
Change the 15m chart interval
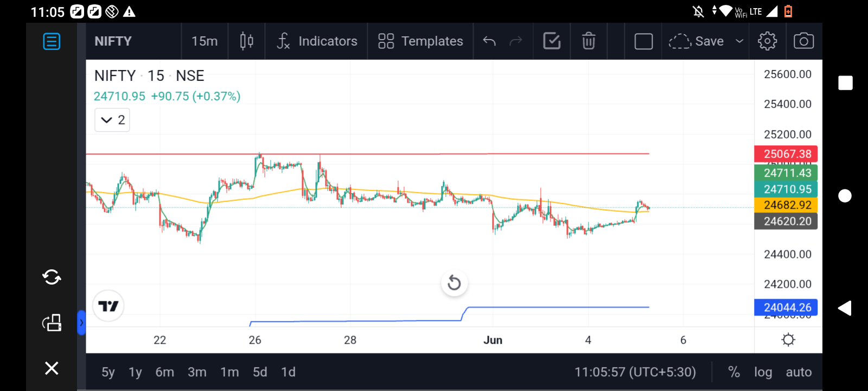pyautogui.click(x=205, y=41)
